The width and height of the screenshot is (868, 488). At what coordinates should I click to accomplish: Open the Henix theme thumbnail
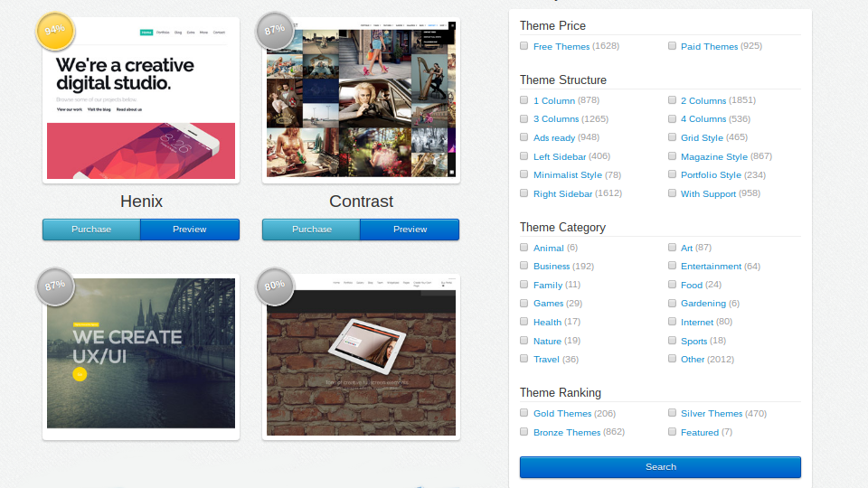pos(141,100)
